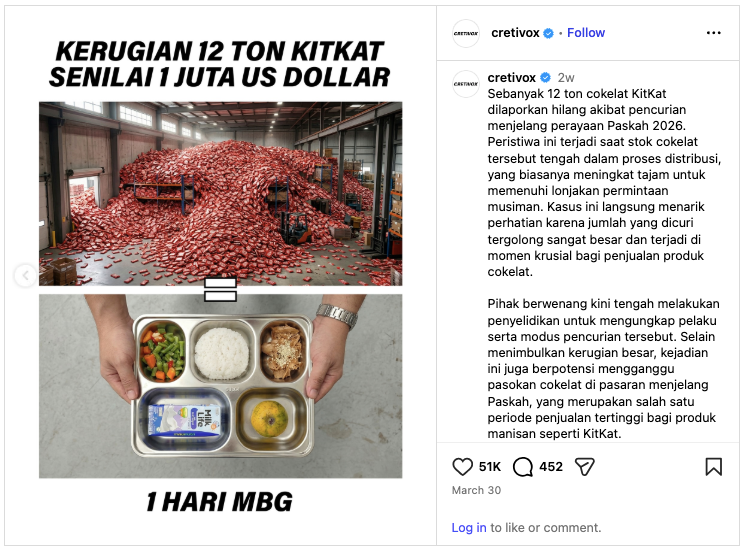Share post with paper plane icon
746x554 pixels.
pyautogui.click(x=585, y=467)
